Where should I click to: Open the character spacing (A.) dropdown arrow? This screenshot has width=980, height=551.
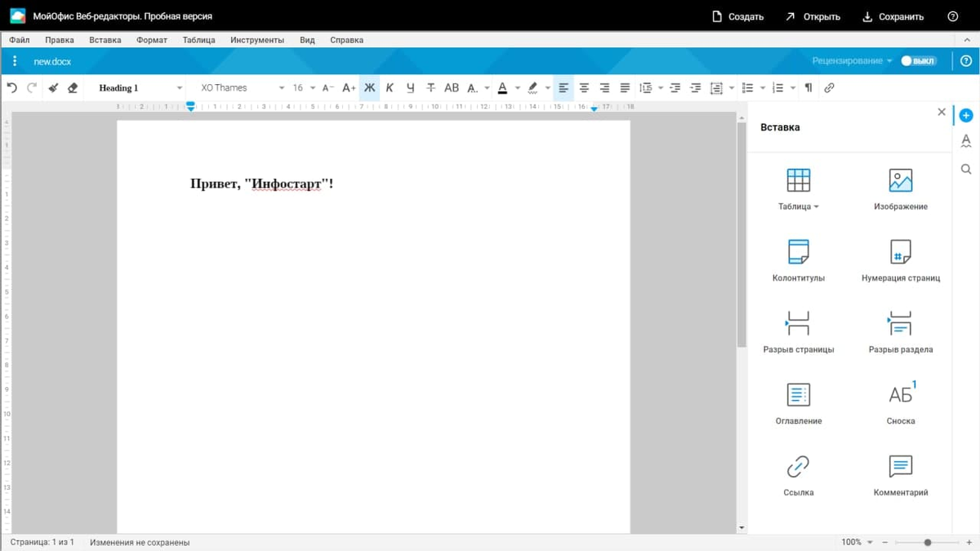tap(487, 87)
